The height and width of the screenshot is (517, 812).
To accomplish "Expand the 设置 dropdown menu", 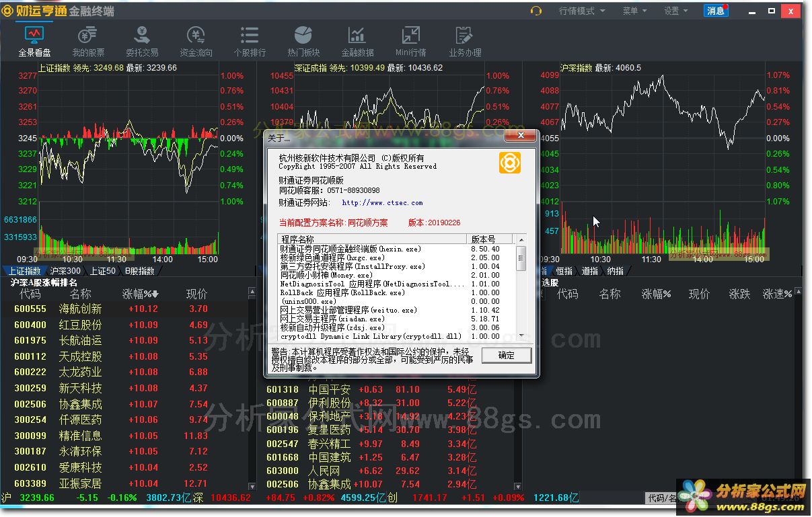I will pos(676,11).
